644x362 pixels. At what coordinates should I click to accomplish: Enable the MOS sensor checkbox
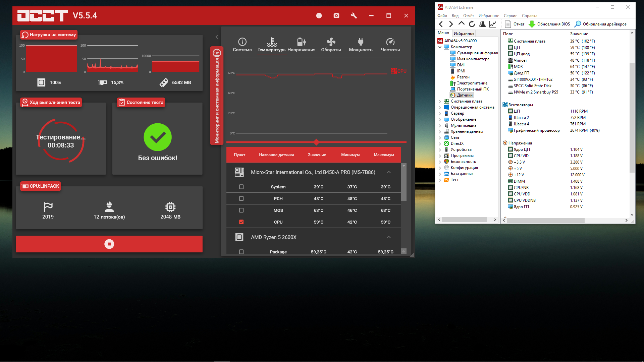[x=241, y=210]
